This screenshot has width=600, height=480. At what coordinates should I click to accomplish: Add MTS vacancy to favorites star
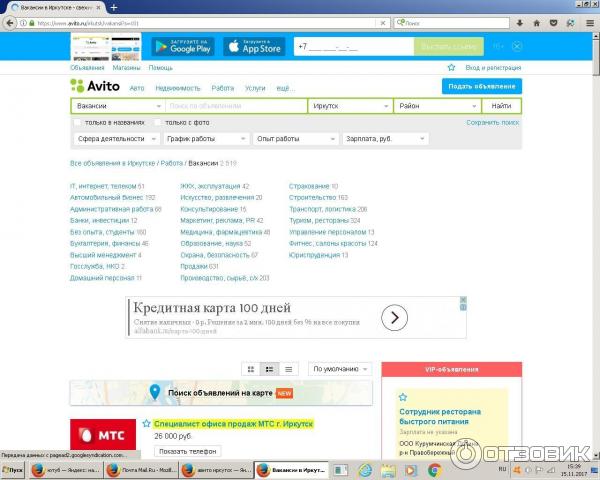(x=146, y=424)
